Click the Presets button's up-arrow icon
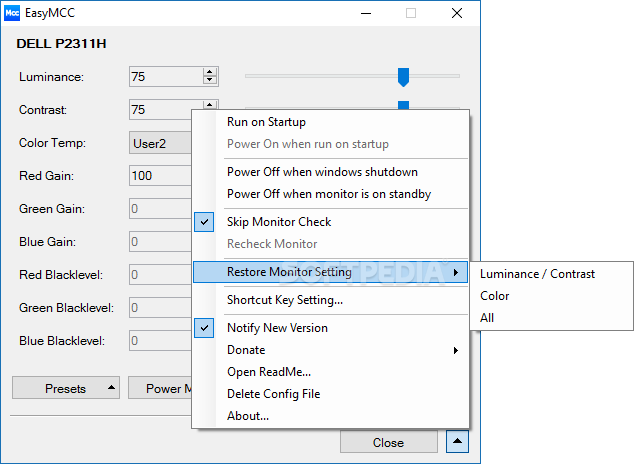Image resolution: width=634 pixels, height=464 pixels. click(x=111, y=388)
